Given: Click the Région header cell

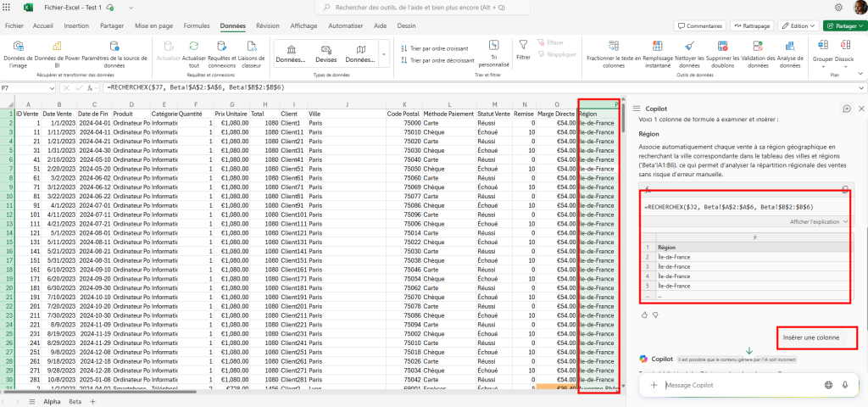Looking at the screenshot, I should pos(598,114).
